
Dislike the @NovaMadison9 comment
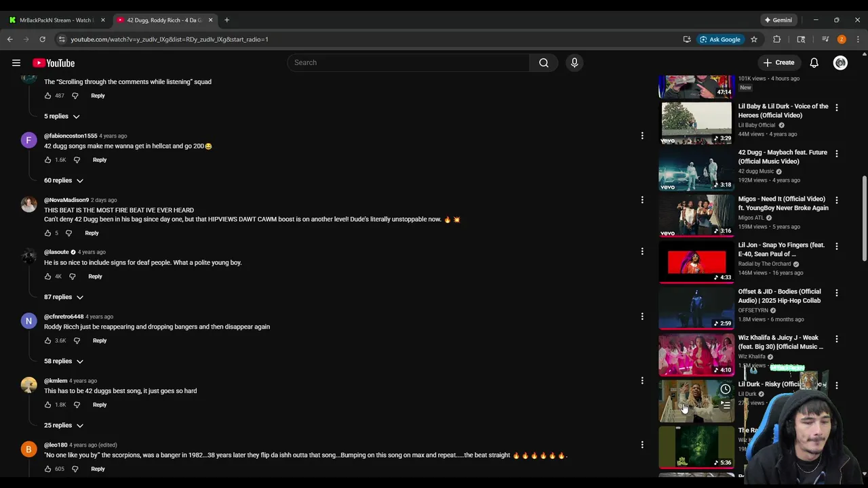(x=68, y=233)
